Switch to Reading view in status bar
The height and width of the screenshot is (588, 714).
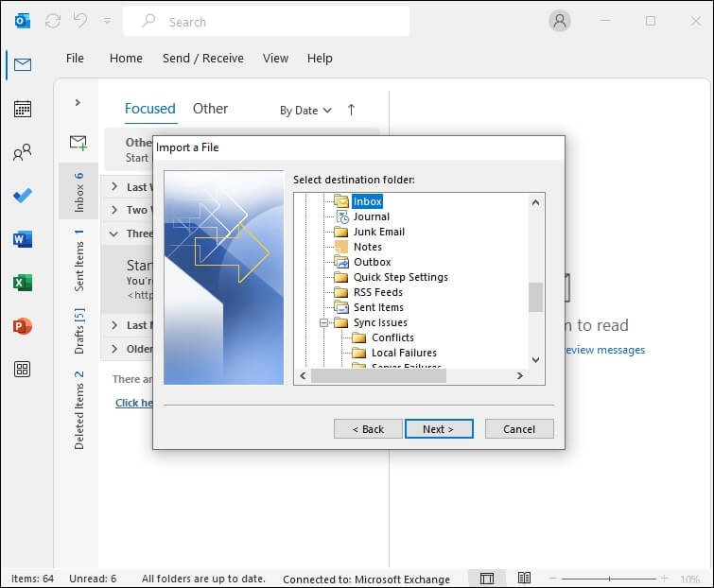click(x=524, y=578)
